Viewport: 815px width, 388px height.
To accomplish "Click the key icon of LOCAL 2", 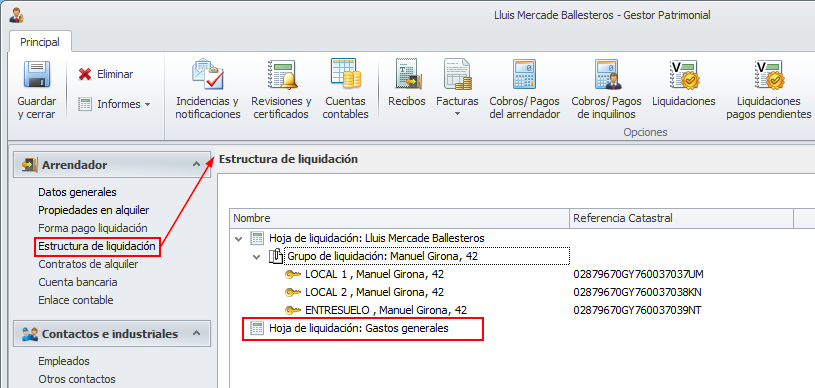I will (x=293, y=292).
